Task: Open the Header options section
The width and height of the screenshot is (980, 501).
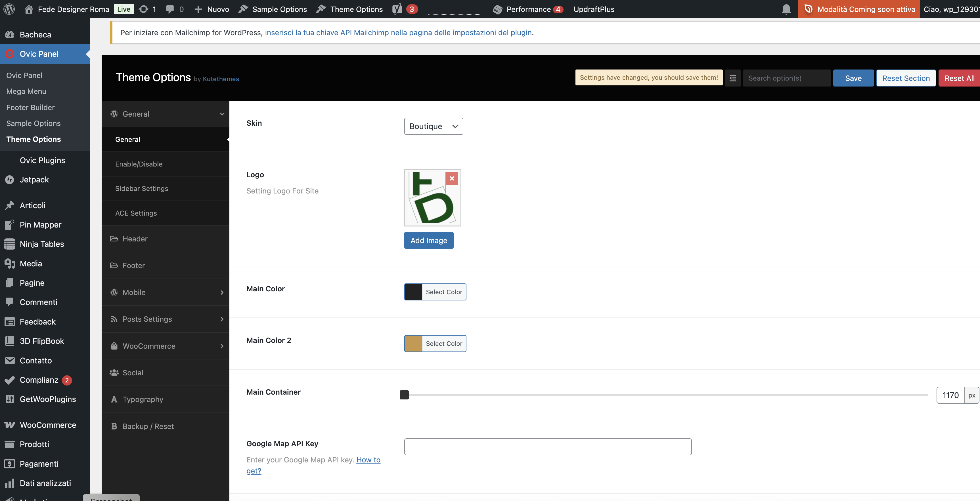Action: [166, 239]
